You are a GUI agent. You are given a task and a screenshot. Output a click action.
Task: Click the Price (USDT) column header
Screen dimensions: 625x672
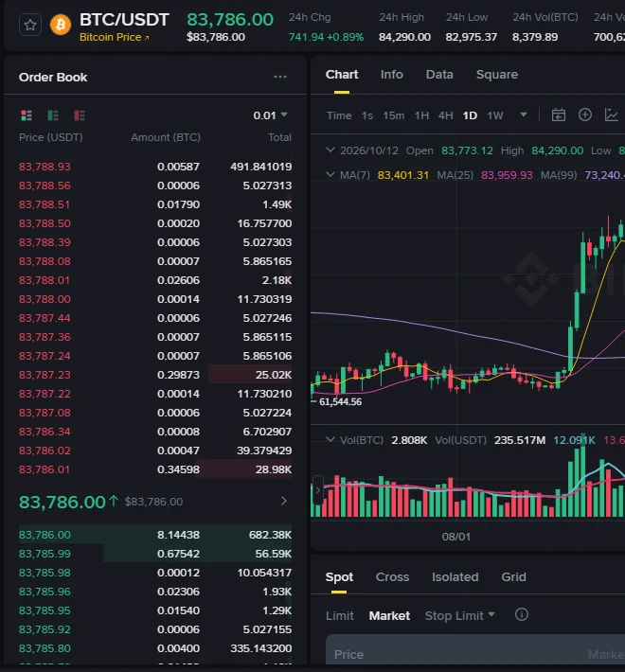50,137
